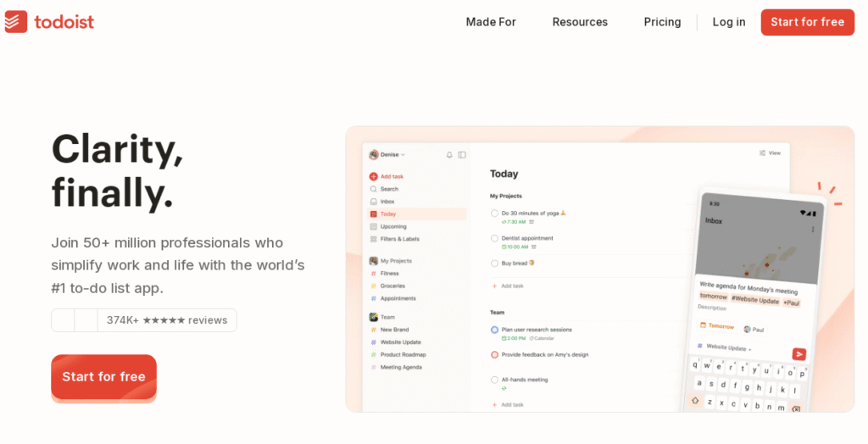Tap the red send arrow on phone
868x444 pixels.
pyautogui.click(x=798, y=354)
